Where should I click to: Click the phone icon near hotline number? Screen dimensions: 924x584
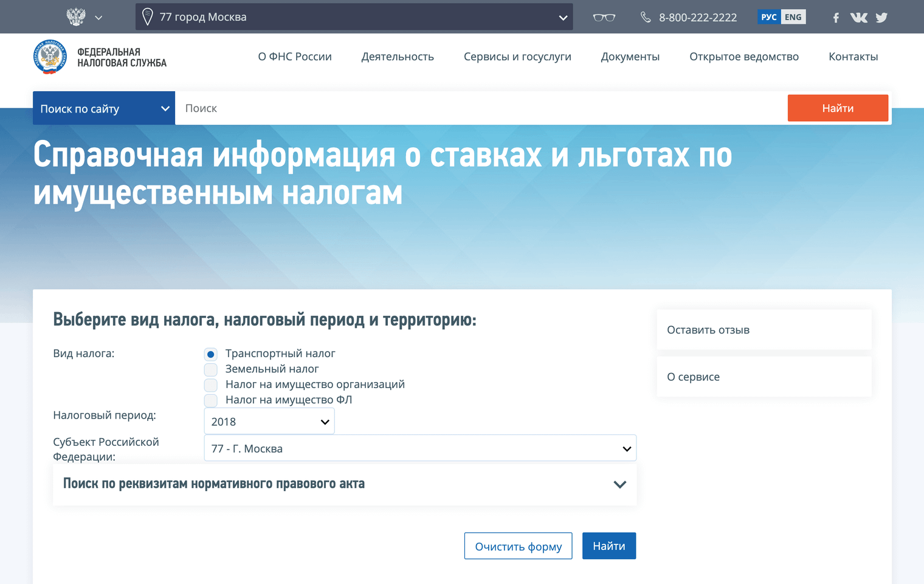coord(646,18)
